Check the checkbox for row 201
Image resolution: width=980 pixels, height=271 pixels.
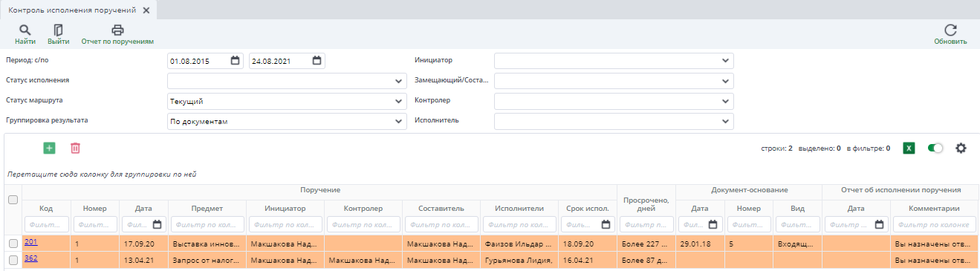[13, 244]
